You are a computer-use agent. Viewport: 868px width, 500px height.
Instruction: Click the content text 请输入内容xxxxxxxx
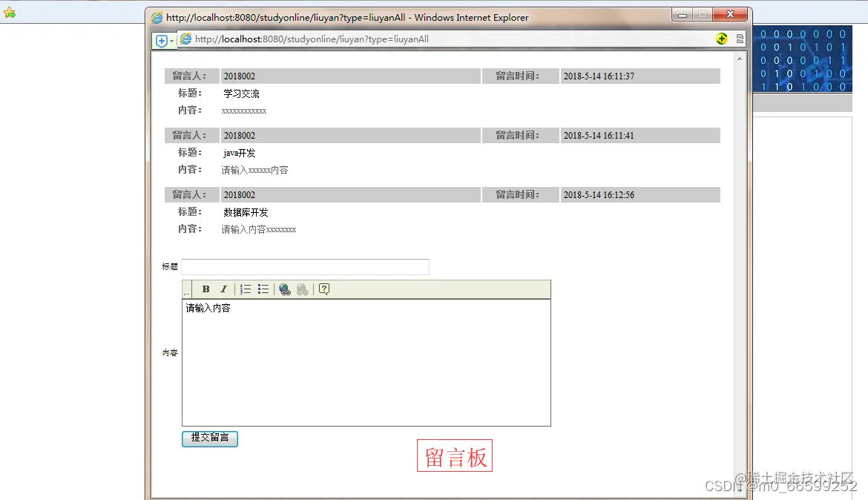click(x=258, y=229)
